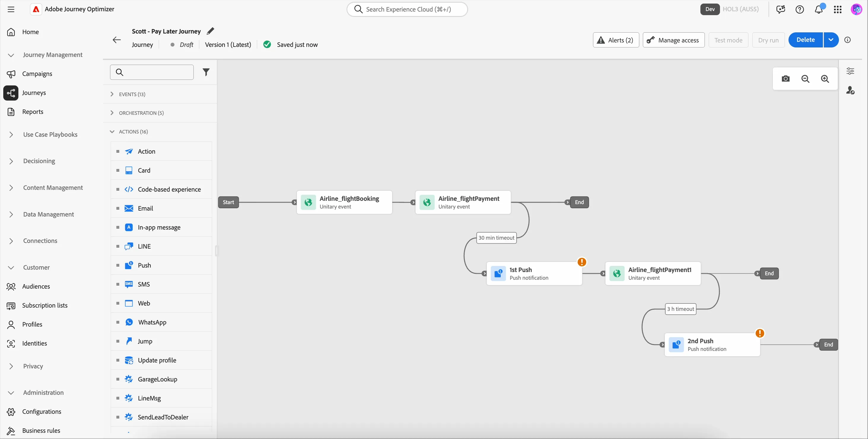Click the Test mode button
Screen dimensions: 868x439
[x=728, y=40]
